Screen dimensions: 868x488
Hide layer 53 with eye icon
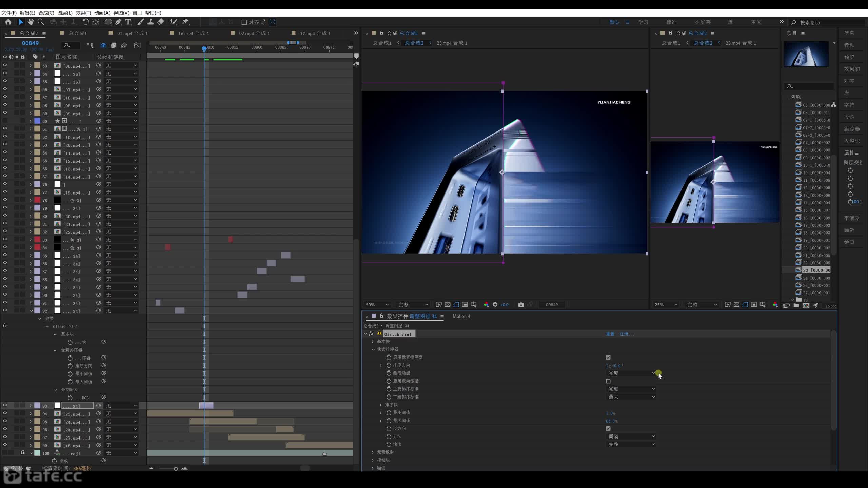coord(5,65)
